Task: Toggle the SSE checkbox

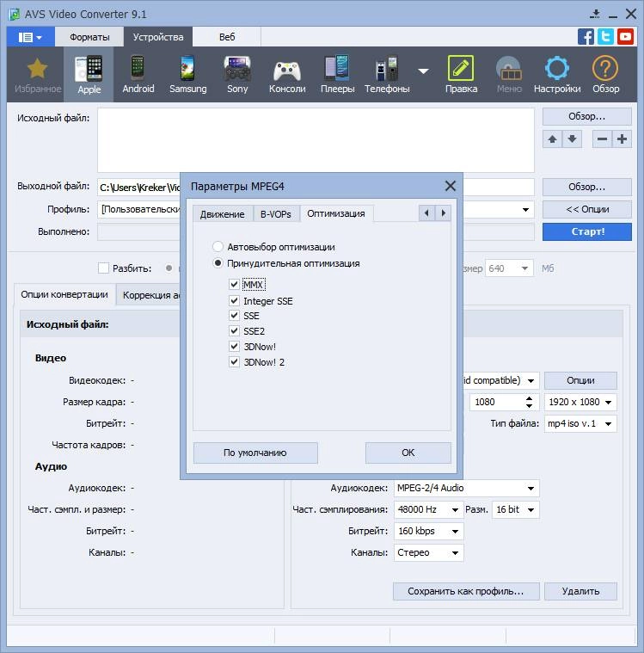Action: pyautogui.click(x=234, y=315)
